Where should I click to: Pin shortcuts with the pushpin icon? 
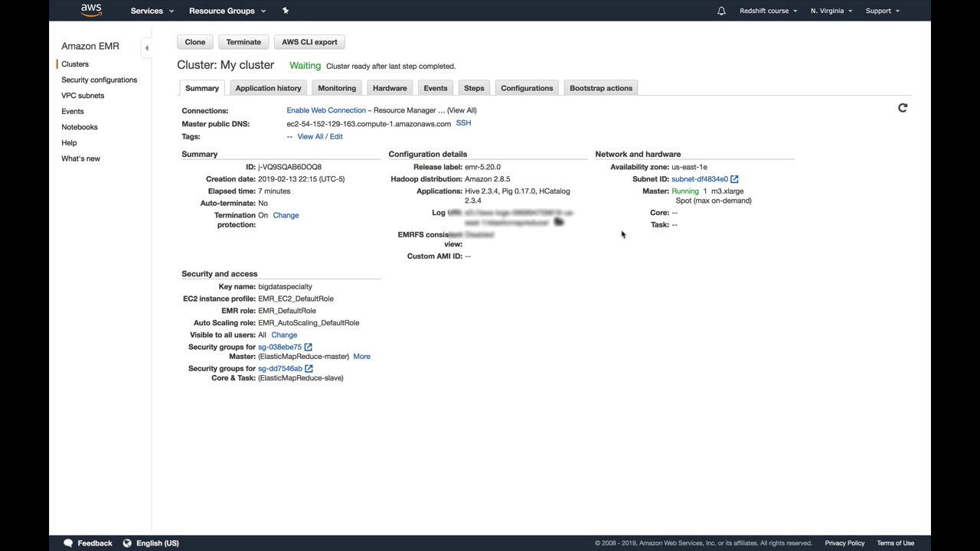(286, 11)
